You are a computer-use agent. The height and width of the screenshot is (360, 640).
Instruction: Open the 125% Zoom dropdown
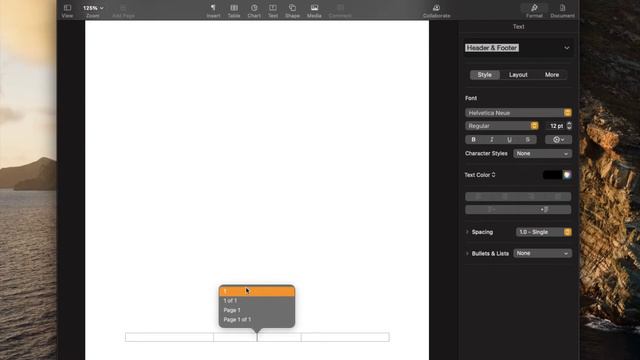93,11
